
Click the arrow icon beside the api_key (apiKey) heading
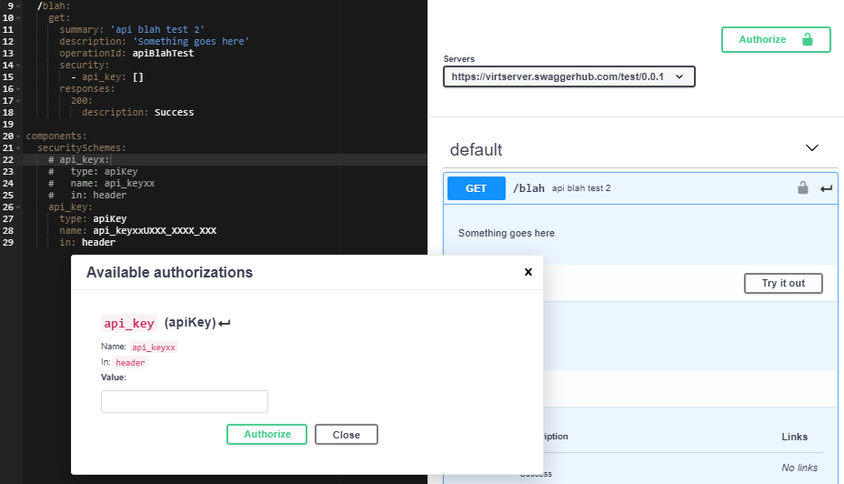(x=225, y=323)
